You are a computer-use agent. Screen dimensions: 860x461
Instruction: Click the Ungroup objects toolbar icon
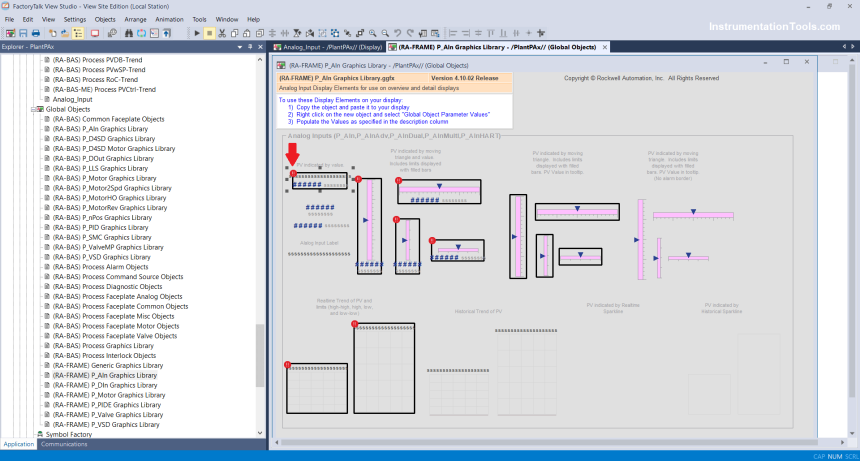point(335,33)
